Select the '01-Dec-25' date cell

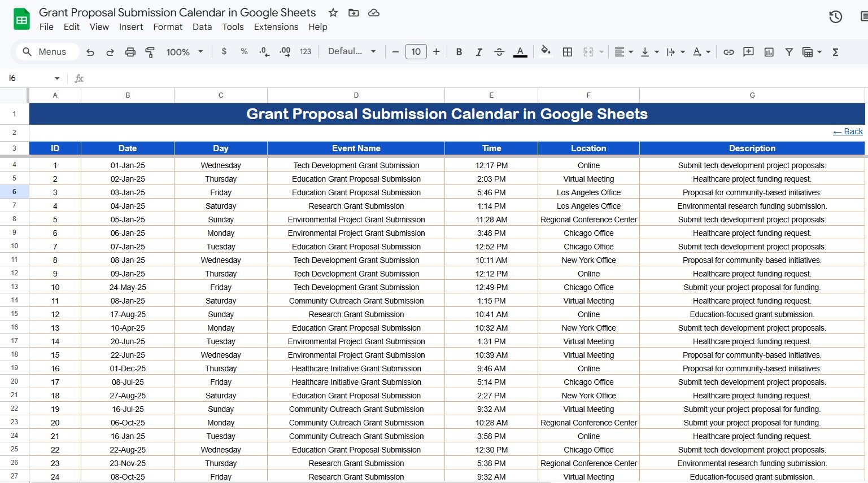128,368
